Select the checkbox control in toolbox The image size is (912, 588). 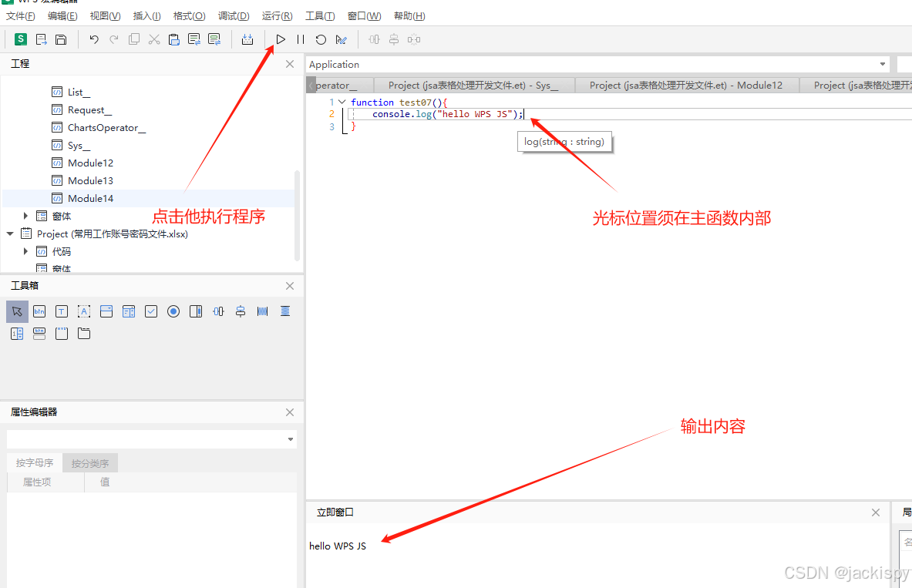click(150, 311)
